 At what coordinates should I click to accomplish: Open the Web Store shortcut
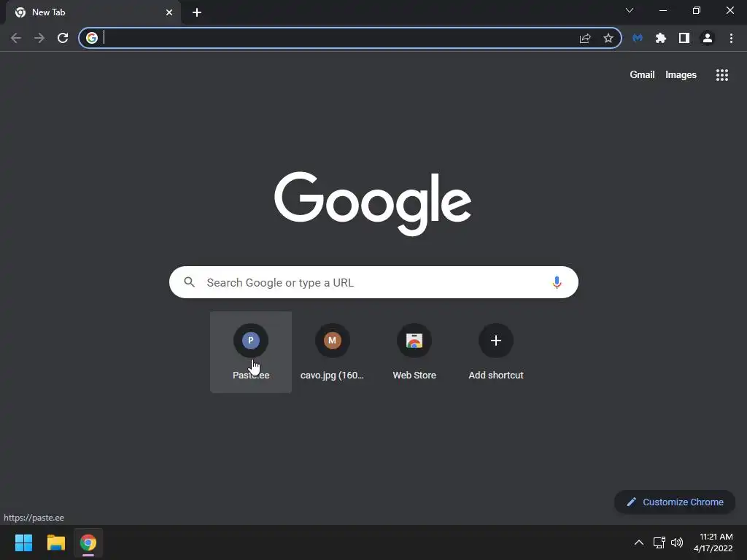tap(414, 352)
